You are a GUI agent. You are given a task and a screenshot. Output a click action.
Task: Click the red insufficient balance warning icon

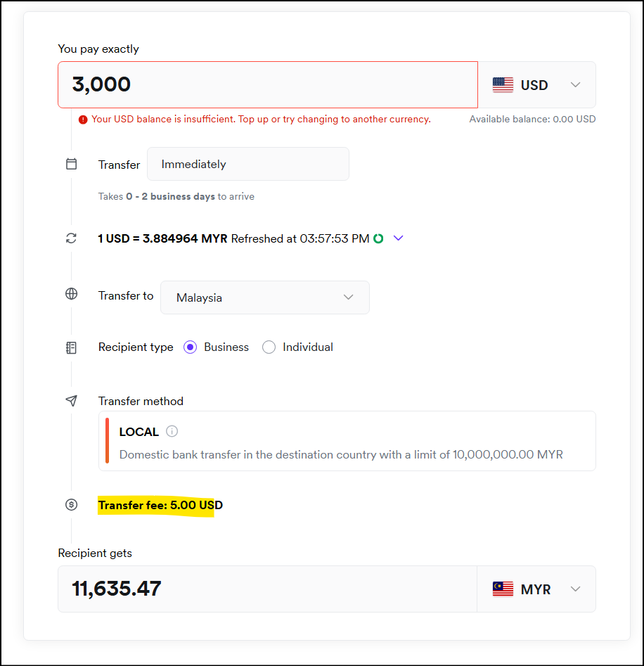click(x=83, y=120)
